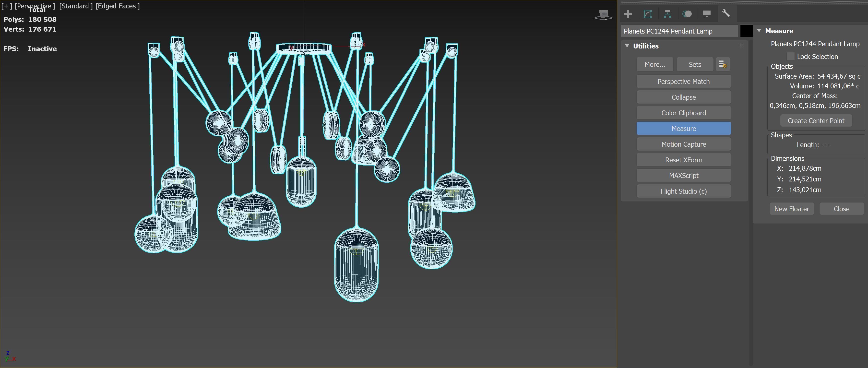The height and width of the screenshot is (368, 868).
Task: Click the viewport XYZ axis gizmo
Action: point(10,356)
